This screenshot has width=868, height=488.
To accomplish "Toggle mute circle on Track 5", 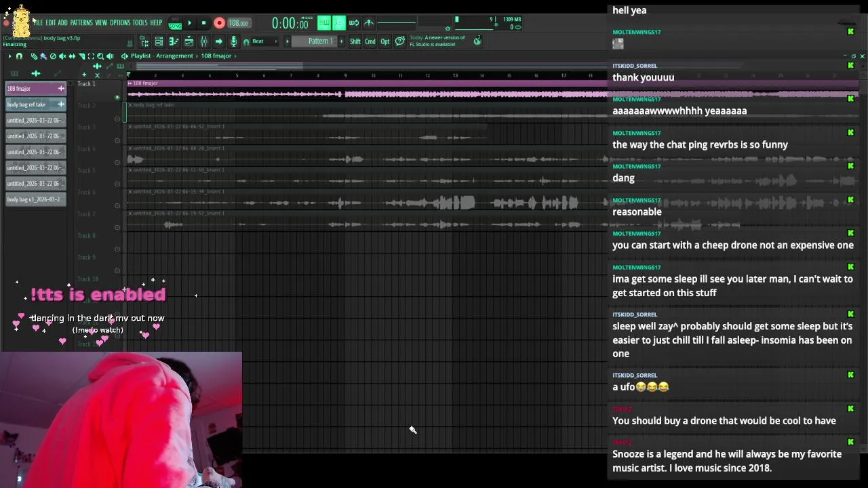I will pos(117,184).
